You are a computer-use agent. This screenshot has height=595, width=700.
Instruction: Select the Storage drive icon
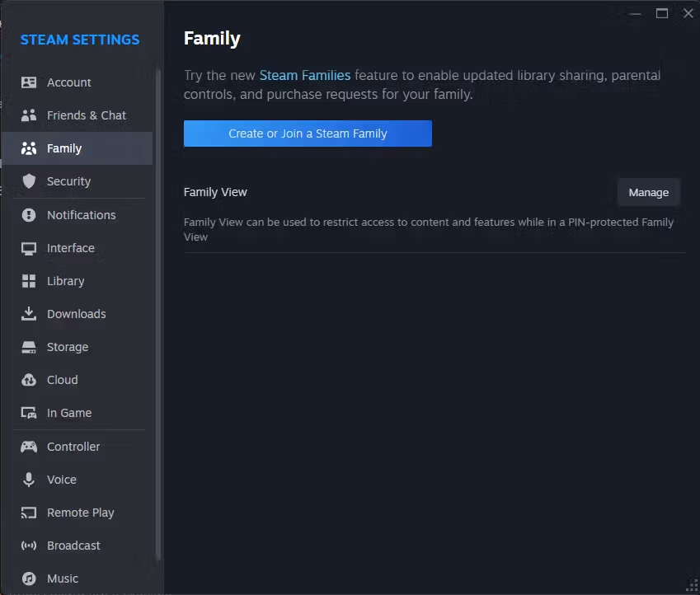coord(29,347)
